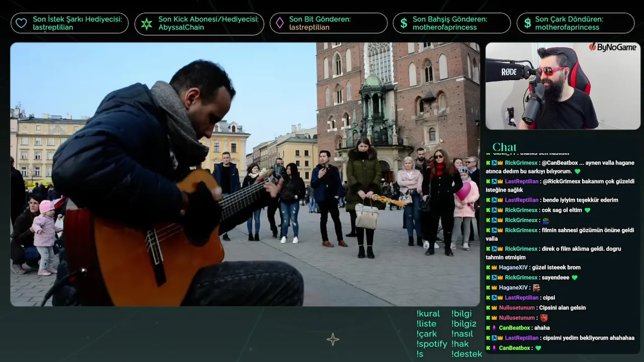Click the '!s' command text
The height and width of the screenshot is (362, 644).
[420, 354]
